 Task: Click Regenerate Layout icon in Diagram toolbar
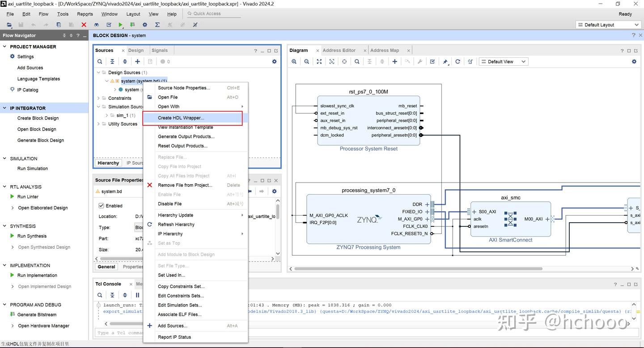(458, 62)
